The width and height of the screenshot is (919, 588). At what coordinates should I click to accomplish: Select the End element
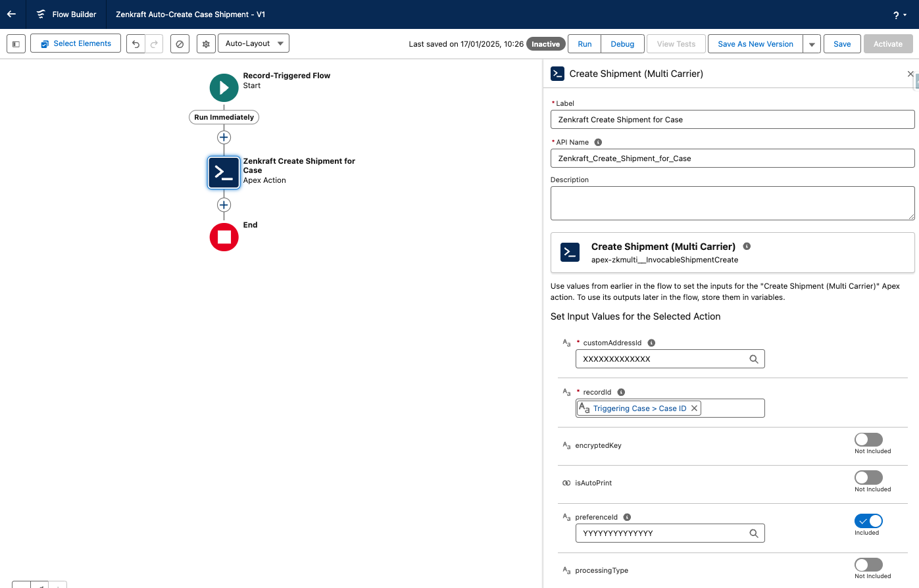click(x=224, y=237)
